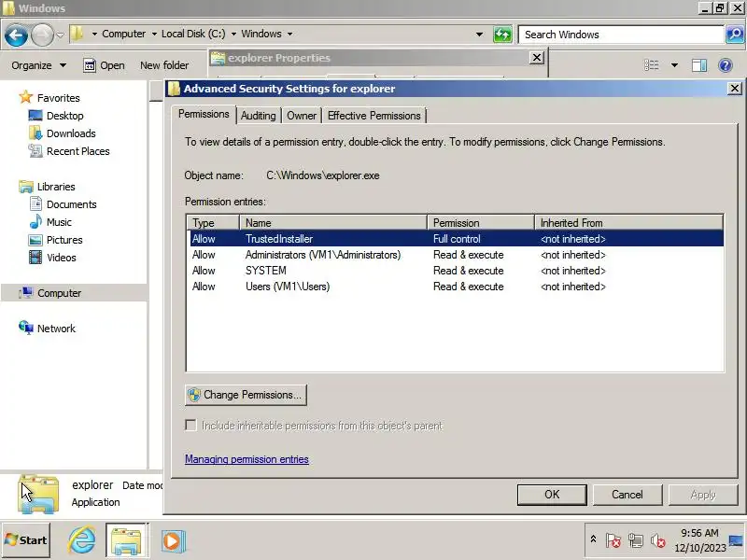Select the Administrators (VM1\Administrators) entry
This screenshot has width=747, height=560.
point(456,255)
